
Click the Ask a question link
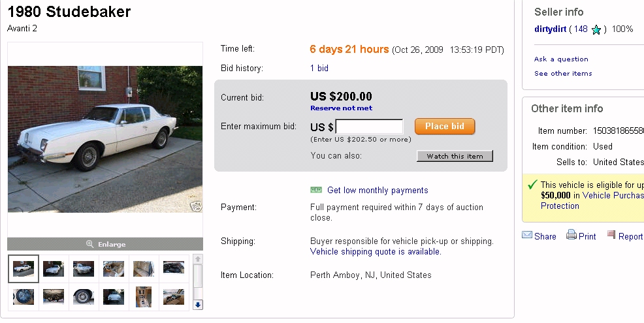point(561,59)
